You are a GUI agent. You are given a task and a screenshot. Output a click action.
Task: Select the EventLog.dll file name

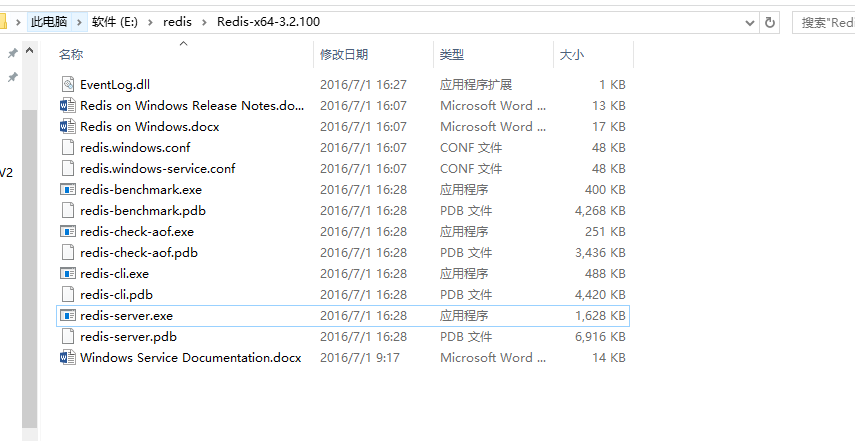coord(115,84)
